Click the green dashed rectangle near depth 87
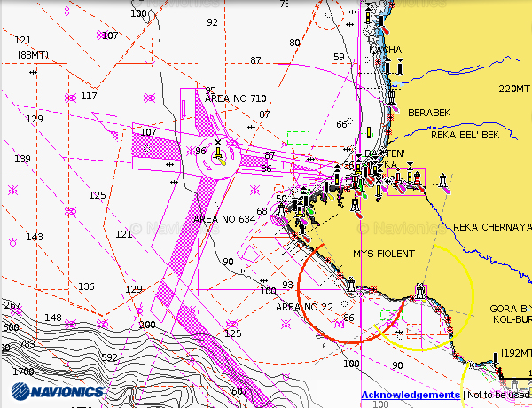Viewport: 532px width, 408px height. [298, 137]
